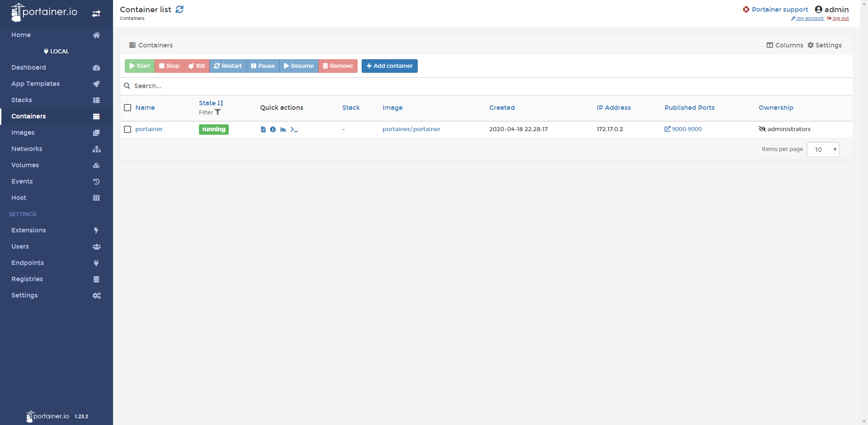Viewport: 868px width, 425px height.
Task: Click the sidebar collapse arrows icon
Action: 96,14
